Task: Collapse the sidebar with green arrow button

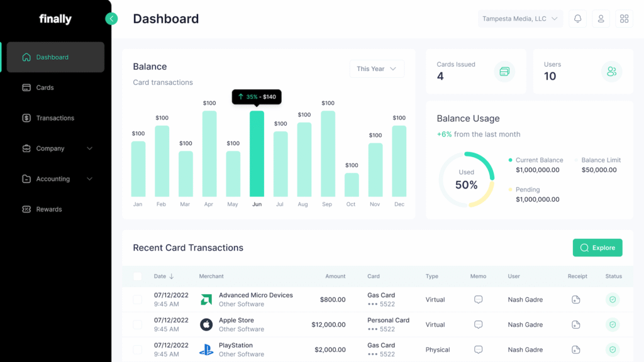Action: (111, 19)
